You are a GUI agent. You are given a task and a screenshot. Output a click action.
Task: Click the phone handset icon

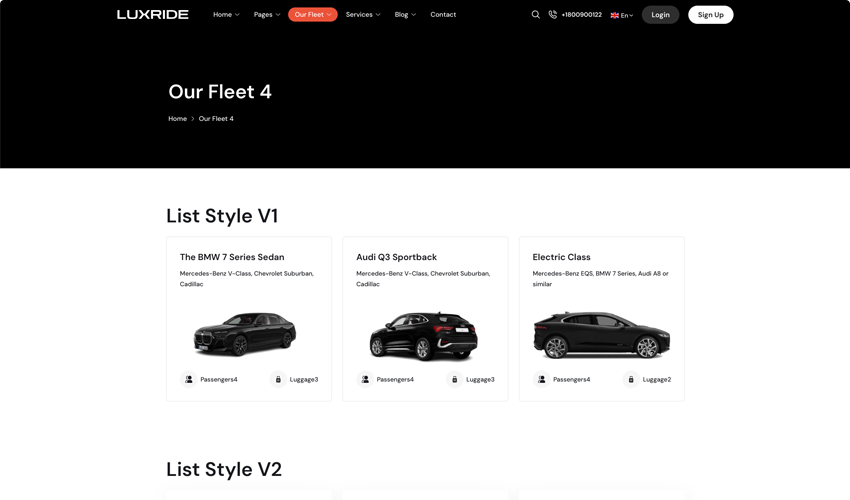pos(553,15)
